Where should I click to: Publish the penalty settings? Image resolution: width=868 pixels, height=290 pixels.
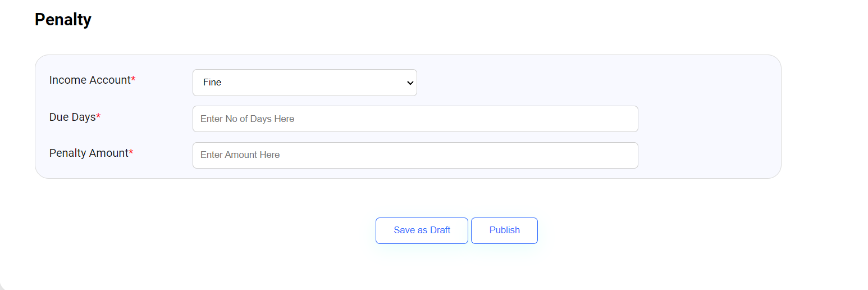[x=504, y=230]
